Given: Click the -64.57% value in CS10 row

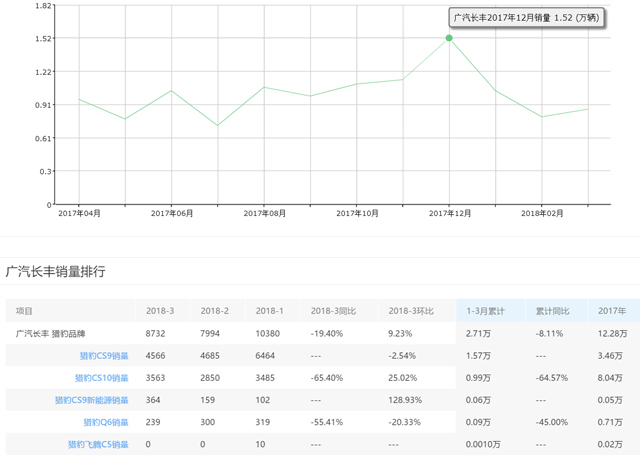Looking at the screenshot, I should tap(552, 378).
